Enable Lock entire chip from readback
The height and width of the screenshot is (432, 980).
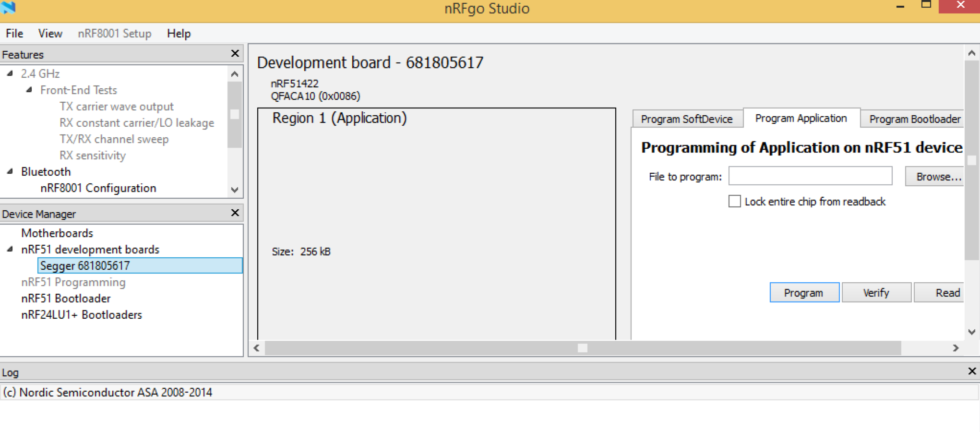pyautogui.click(x=734, y=201)
